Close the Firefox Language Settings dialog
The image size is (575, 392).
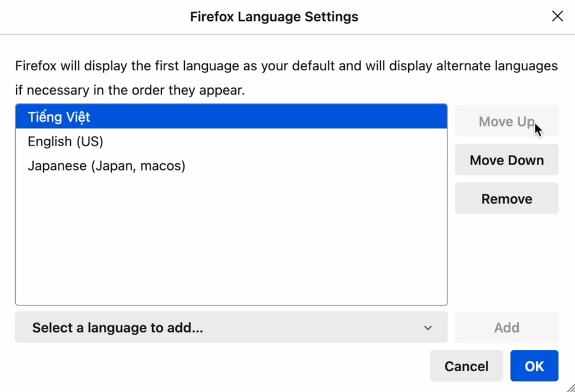[x=557, y=16]
